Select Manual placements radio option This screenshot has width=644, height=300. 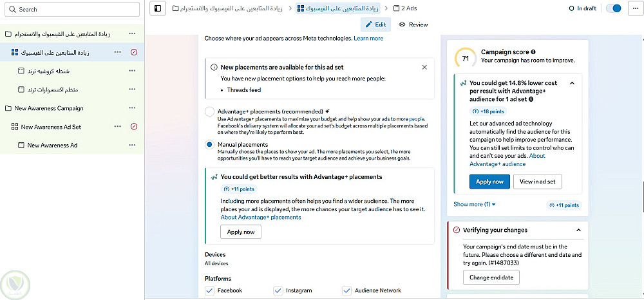[209, 144]
